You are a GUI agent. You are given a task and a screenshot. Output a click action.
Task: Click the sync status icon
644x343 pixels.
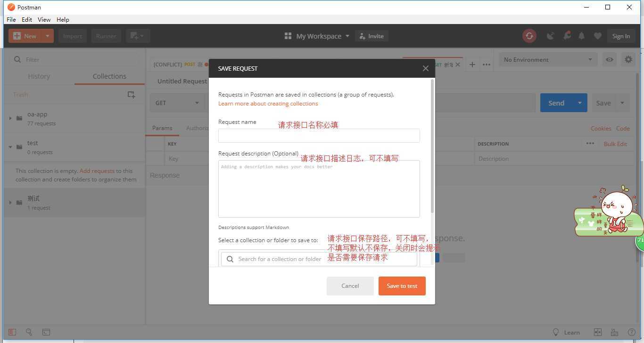point(529,36)
